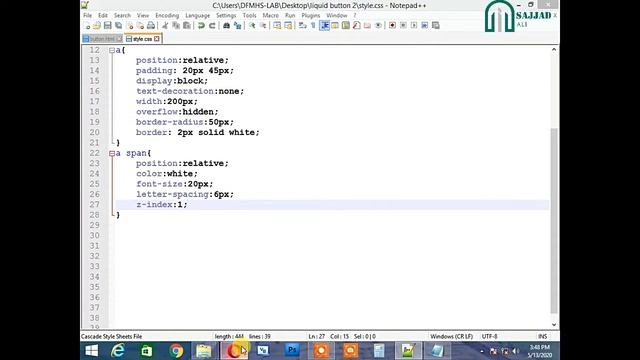640x360 pixels.
Task: Collapse the a span{ fold marker
Action: click(112, 153)
